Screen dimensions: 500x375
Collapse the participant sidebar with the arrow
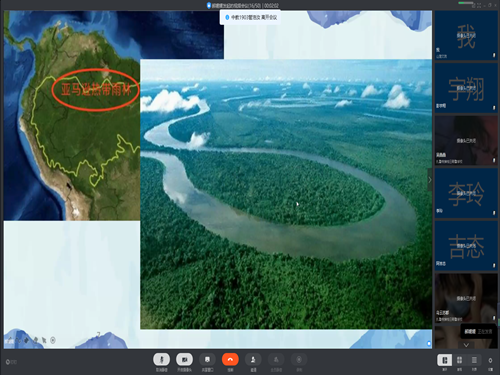pos(430,180)
